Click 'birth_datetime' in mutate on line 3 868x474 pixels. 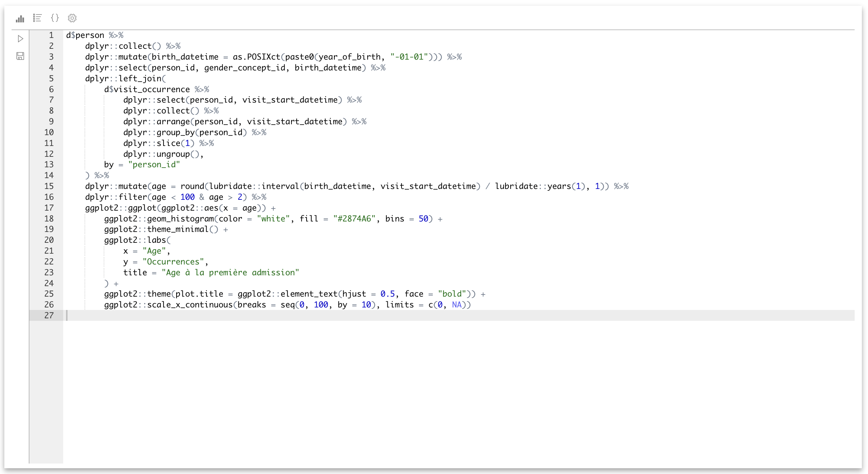tap(185, 57)
